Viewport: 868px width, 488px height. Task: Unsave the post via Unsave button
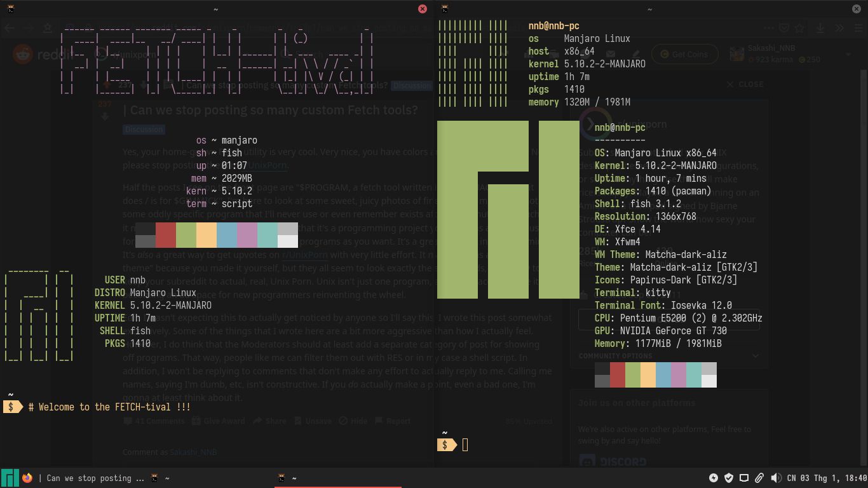coord(312,421)
